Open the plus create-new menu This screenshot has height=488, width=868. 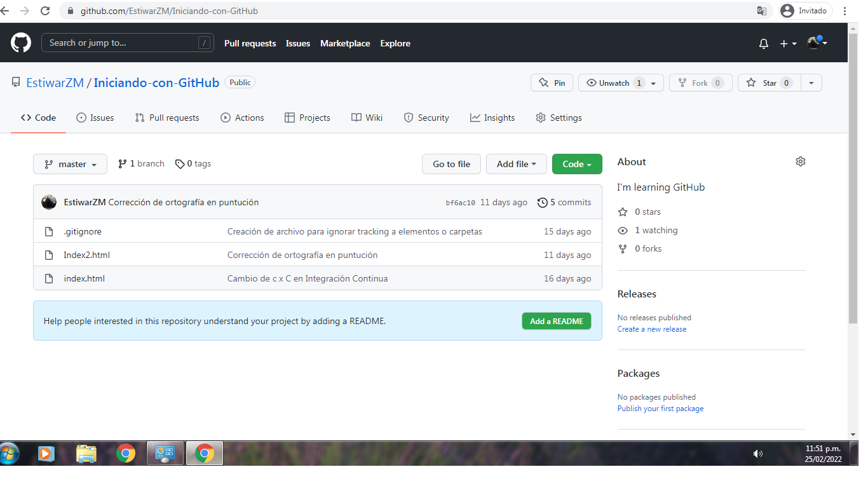tap(788, 44)
